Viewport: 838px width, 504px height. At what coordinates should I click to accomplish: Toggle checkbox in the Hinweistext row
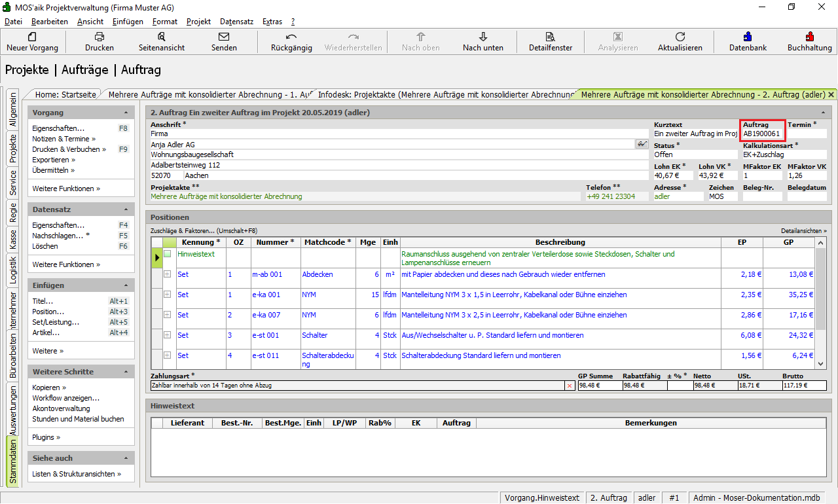coord(168,254)
